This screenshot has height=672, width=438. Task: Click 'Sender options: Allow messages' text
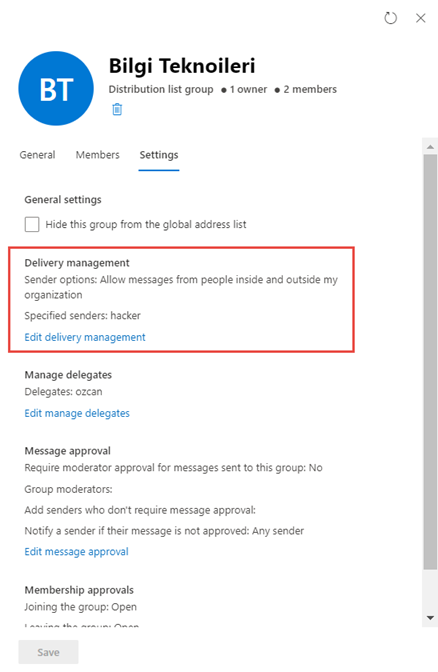click(x=181, y=287)
